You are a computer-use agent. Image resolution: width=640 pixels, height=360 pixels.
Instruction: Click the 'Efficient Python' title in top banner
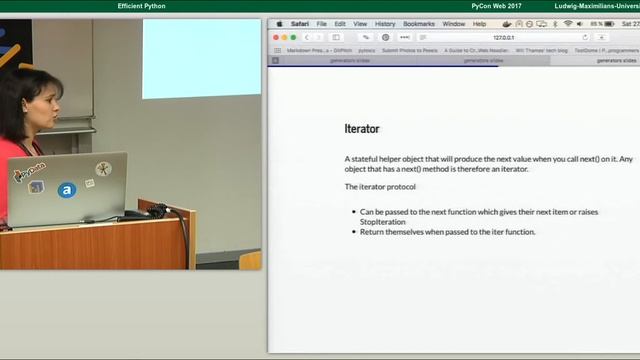[142, 6]
